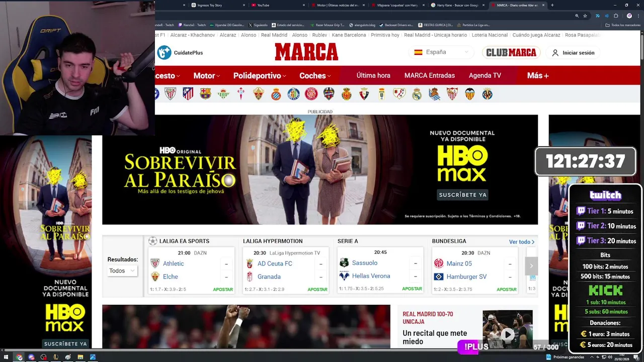Click the Hamburger SV team name
Viewport: 644px width, 362px height.
466,277
